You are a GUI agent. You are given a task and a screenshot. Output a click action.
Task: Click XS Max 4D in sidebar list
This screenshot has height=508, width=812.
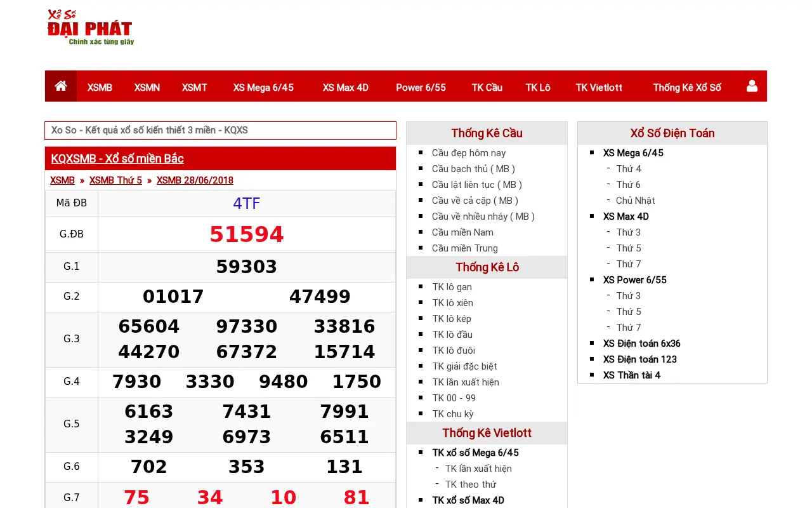coord(626,217)
